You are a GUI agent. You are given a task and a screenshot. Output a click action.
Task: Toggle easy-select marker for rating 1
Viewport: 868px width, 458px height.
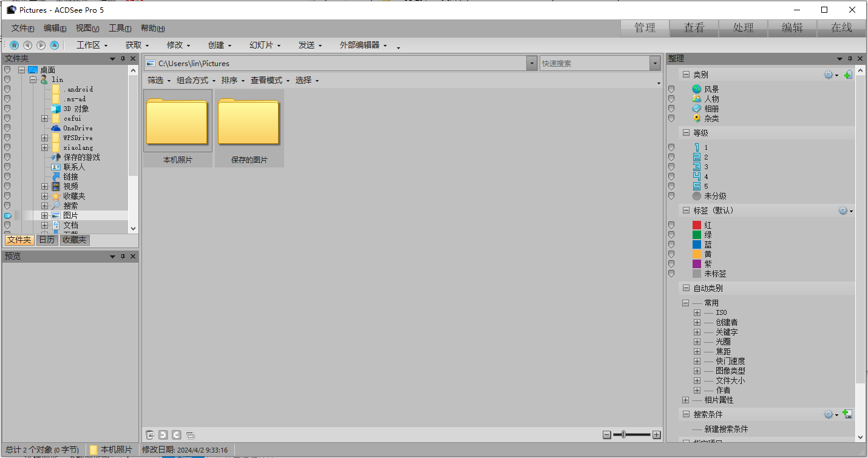tap(671, 147)
